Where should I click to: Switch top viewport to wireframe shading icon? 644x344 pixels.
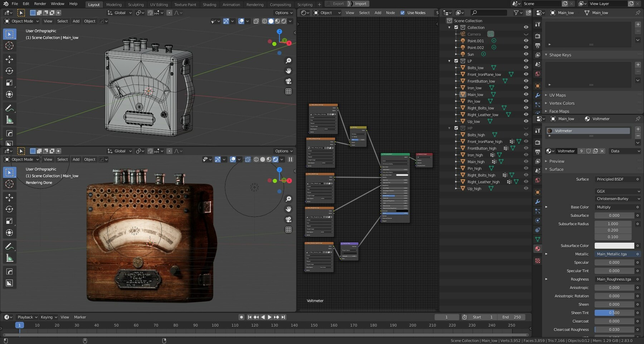264,21
